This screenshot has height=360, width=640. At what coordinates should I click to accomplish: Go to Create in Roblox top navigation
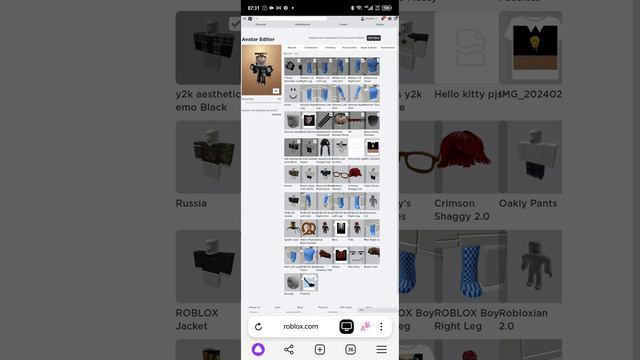pyautogui.click(x=343, y=24)
